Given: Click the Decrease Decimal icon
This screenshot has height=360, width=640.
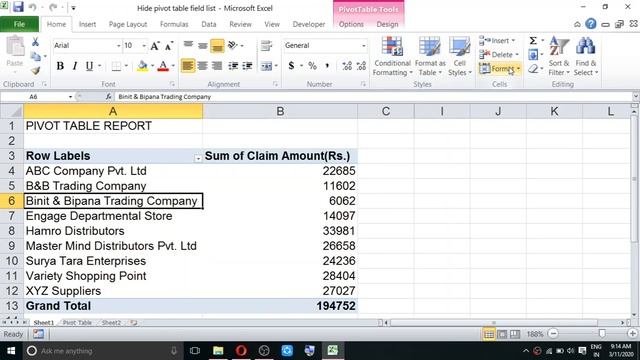Looking at the screenshot, I should pyautogui.click(x=361, y=66).
